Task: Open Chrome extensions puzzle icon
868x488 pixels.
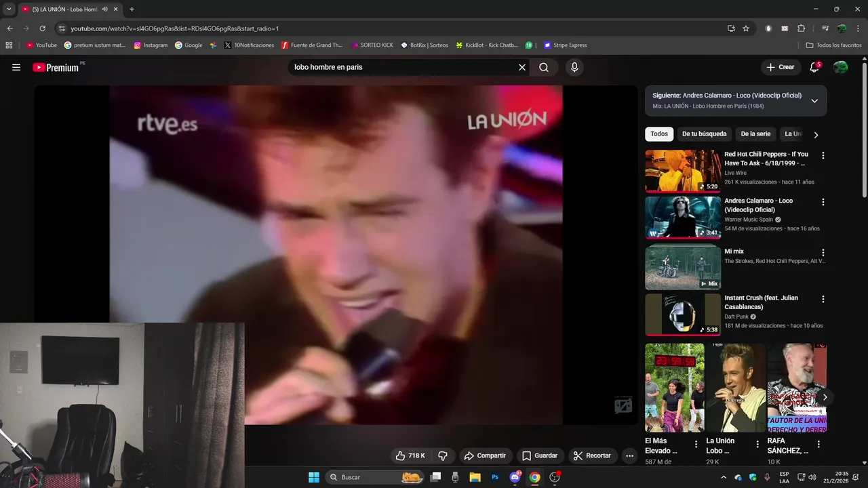Action: point(801,28)
